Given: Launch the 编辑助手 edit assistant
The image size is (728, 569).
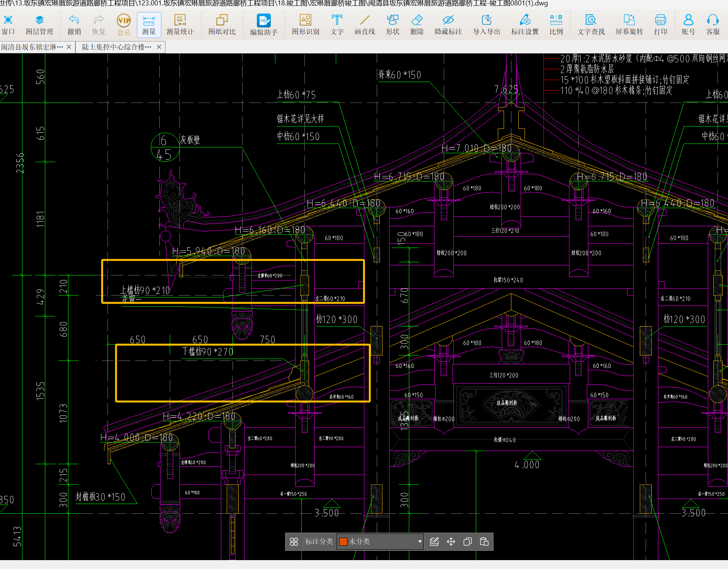Looking at the screenshot, I should [264, 25].
